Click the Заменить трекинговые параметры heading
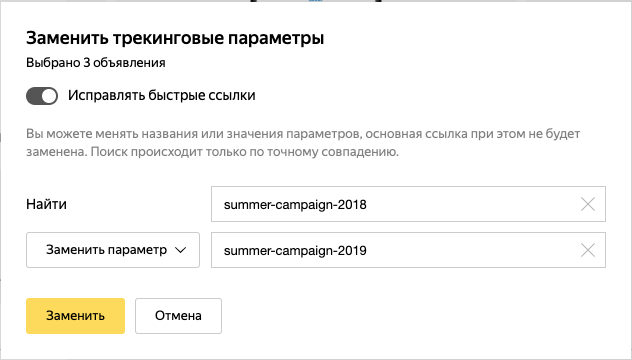The image size is (632, 360). tap(175, 38)
